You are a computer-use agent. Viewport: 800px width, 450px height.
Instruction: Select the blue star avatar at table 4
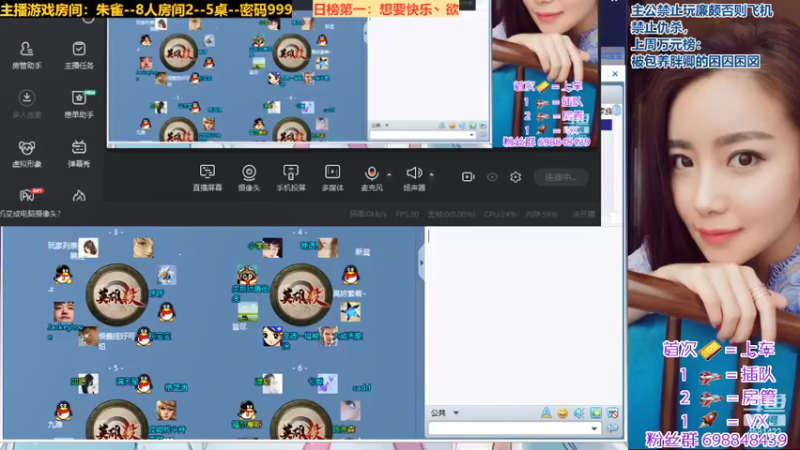coord(351,312)
